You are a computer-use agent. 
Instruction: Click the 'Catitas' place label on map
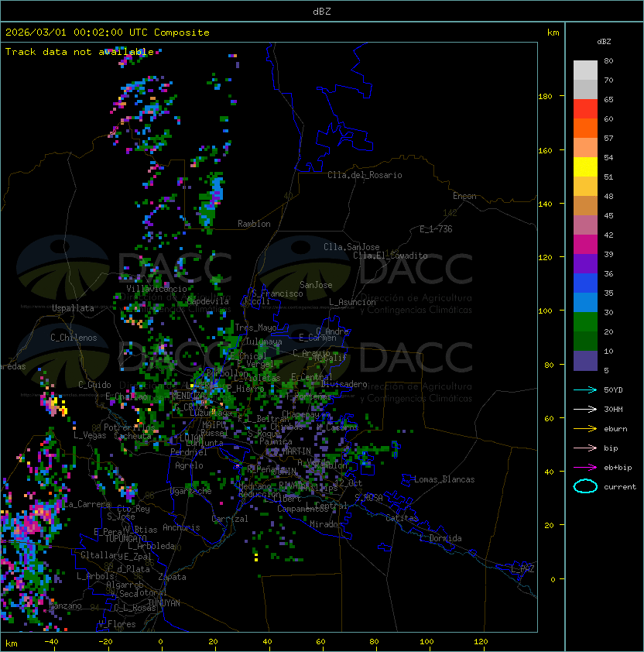[402, 518]
